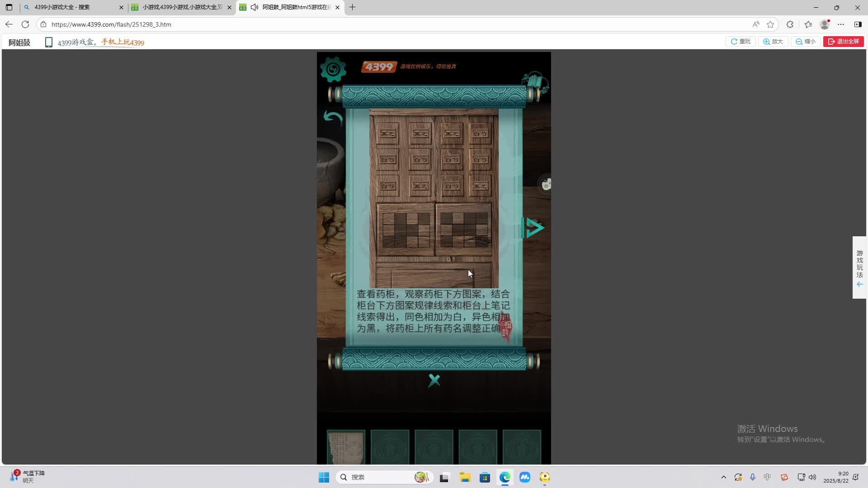This screenshot has width=868, height=488.
Task: Close the scroll with the X icon
Action: pos(434,380)
